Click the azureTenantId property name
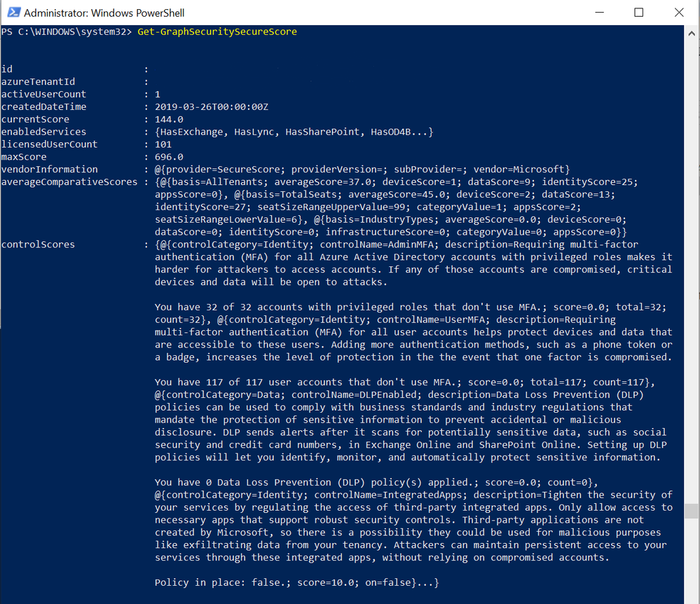 click(38, 82)
